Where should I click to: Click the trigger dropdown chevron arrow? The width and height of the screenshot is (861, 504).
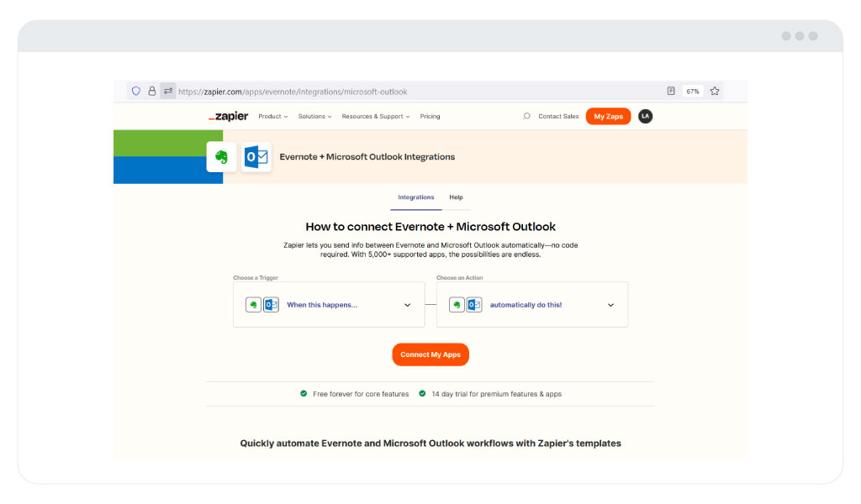pos(408,305)
